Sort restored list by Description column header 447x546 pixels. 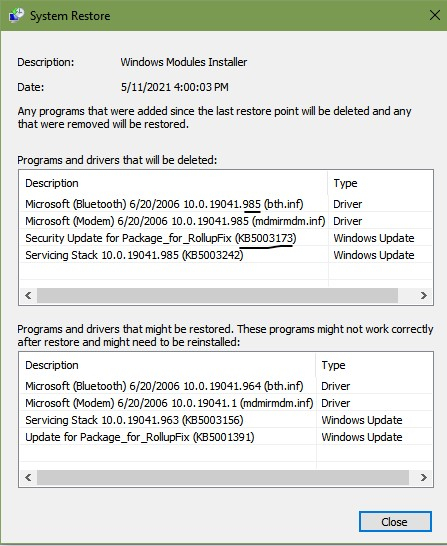pyautogui.click(x=168, y=365)
